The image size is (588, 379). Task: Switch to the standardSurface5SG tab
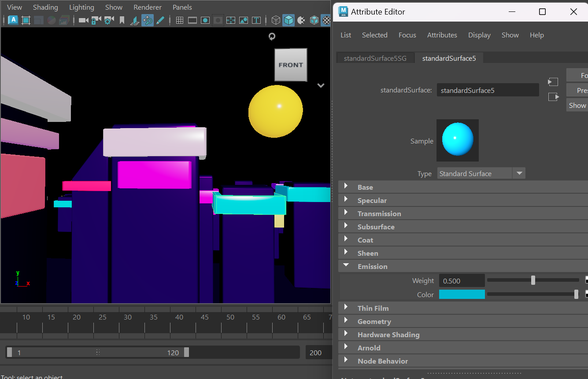(375, 58)
